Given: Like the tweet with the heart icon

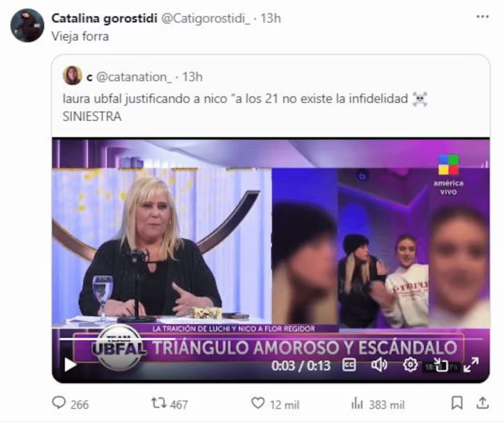Looking at the screenshot, I should [258, 403].
